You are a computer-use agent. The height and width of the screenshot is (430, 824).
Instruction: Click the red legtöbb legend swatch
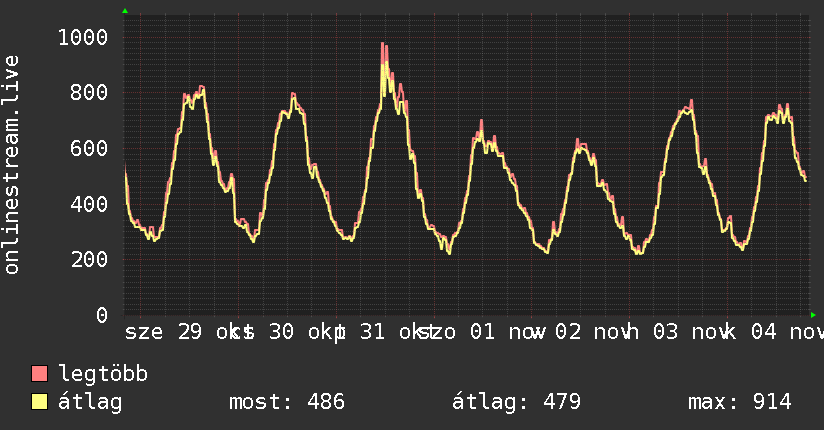tap(39, 373)
